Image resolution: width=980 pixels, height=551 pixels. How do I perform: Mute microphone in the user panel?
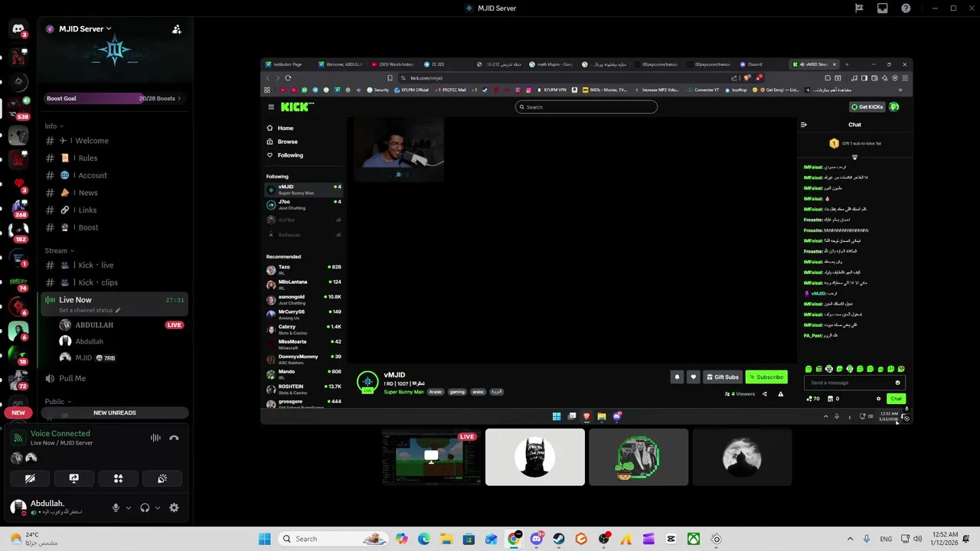116,507
